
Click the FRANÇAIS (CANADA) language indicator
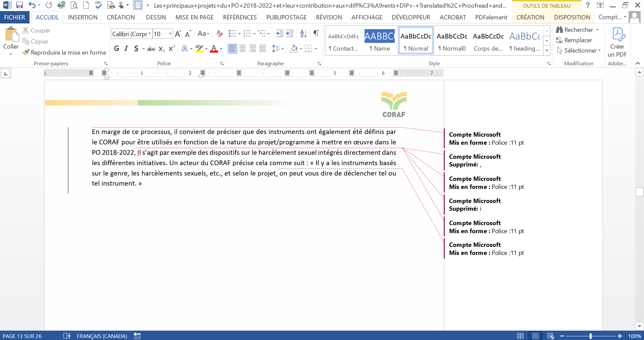pyautogui.click(x=102, y=336)
